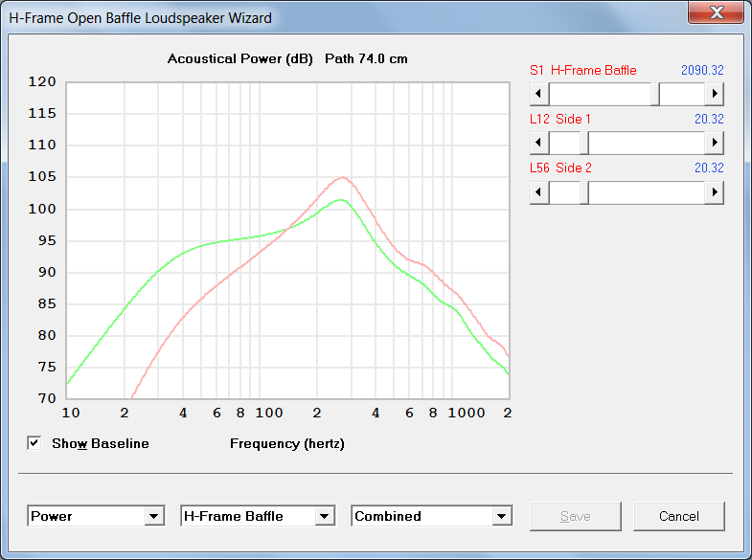Click L56 Side 2 slider track right of thumb
This screenshot has height=560, width=752.
[647, 192]
